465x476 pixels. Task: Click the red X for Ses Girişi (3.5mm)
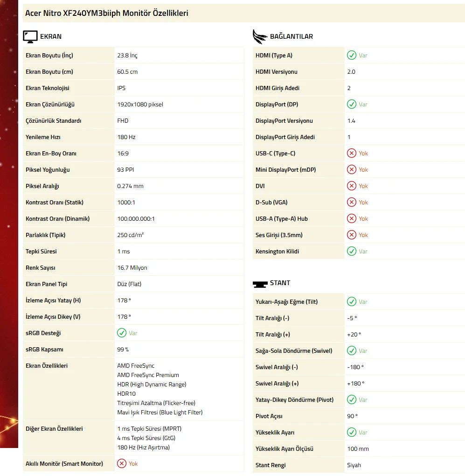(352, 235)
